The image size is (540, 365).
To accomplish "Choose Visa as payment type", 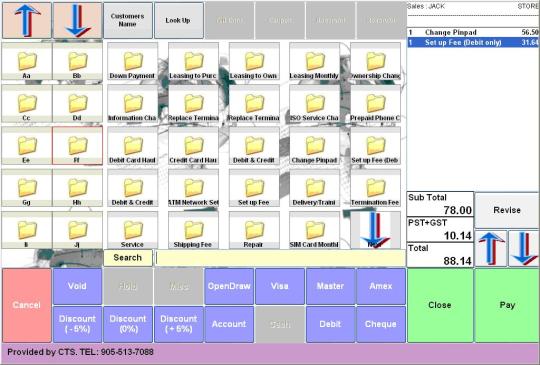I will [280, 286].
